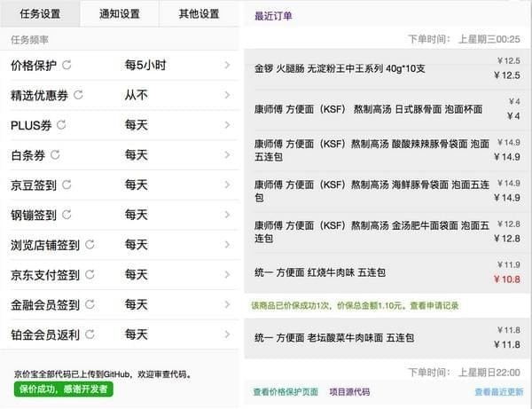Open 其他设置 tab
Image resolution: width=532 pixels, height=409 pixels.
pos(198,14)
